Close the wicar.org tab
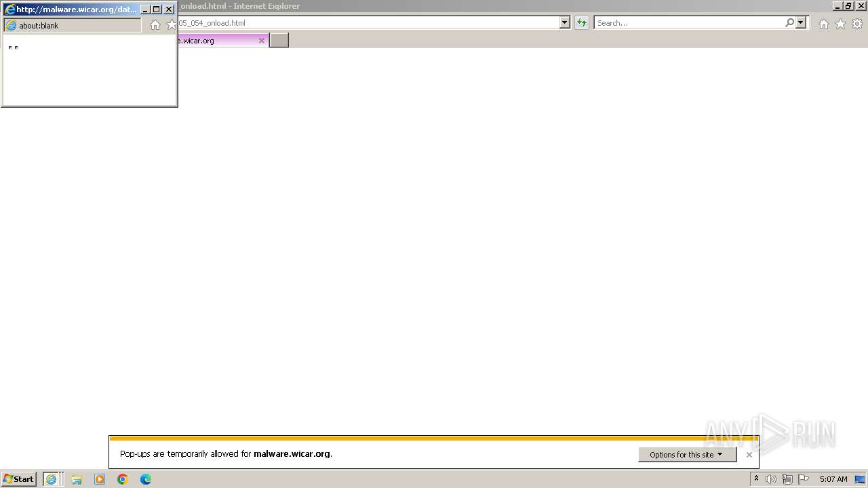 (262, 41)
